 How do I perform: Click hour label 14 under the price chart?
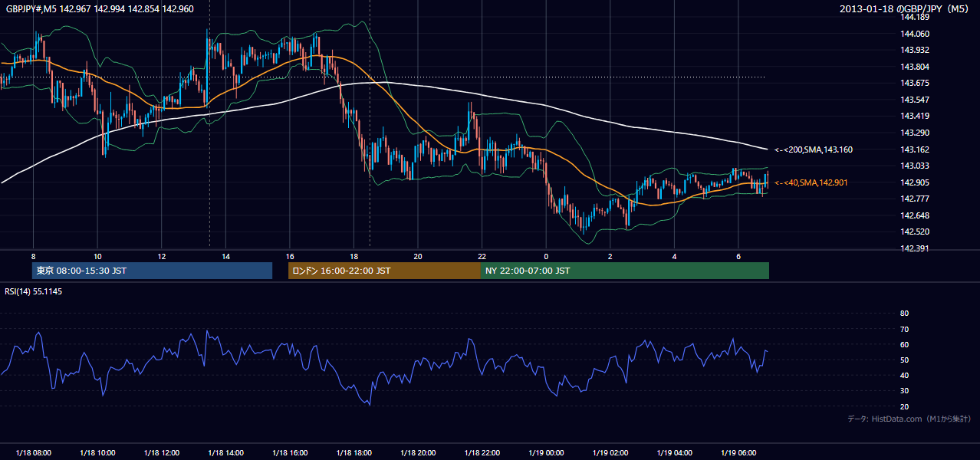click(225, 256)
